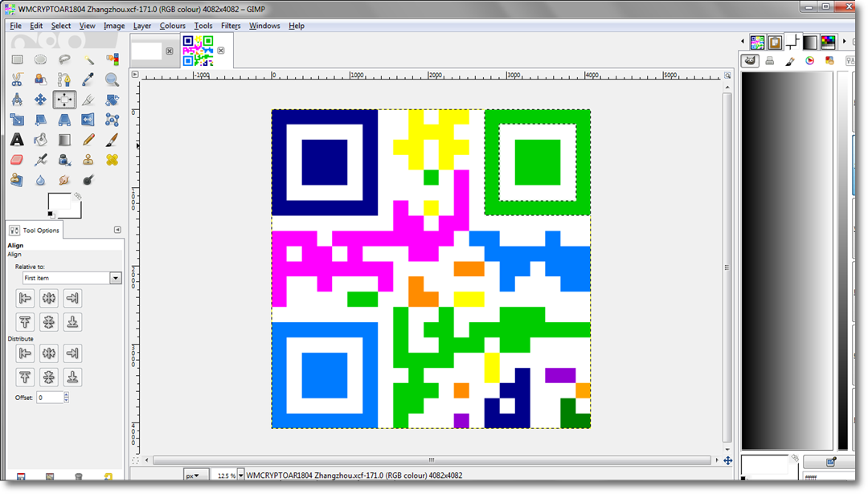Open the image menu button above the vertical ruler
The image size is (868, 494).
tap(135, 74)
